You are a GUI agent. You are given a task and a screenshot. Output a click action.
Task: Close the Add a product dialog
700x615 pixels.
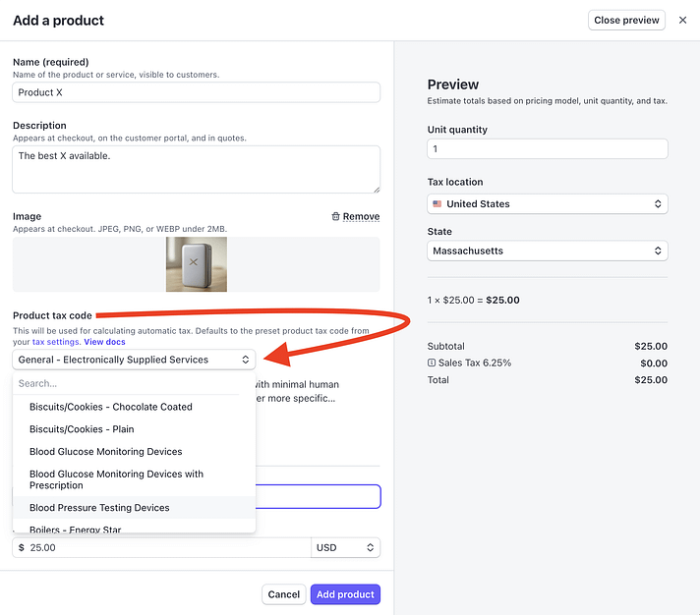click(683, 20)
